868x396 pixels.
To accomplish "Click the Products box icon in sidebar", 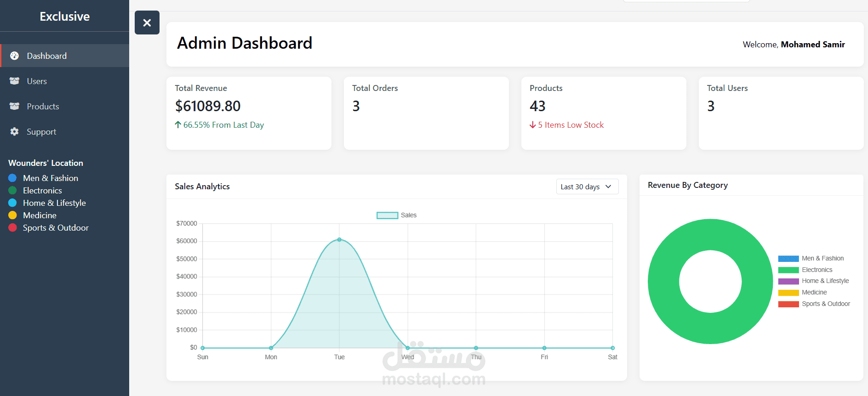I will point(15,106).
